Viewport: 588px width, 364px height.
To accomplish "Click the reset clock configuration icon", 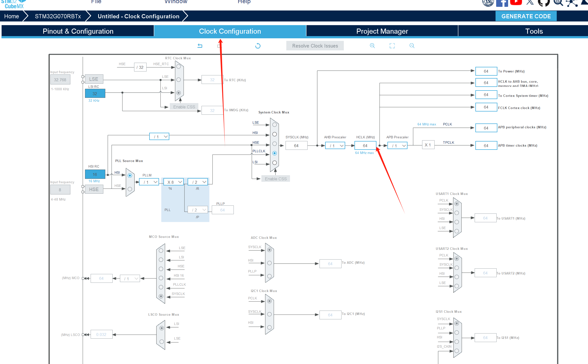I will point(258,46).
